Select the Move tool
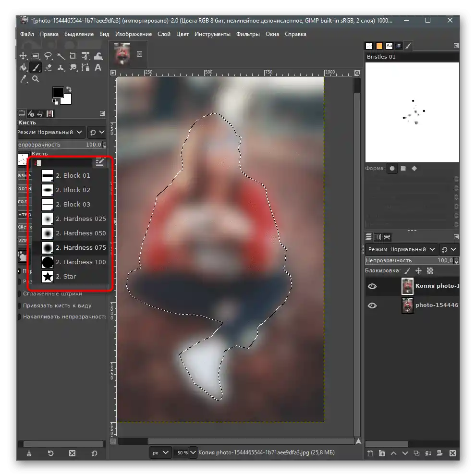This screenshot has height=476, width=475. tap(24, 56)
